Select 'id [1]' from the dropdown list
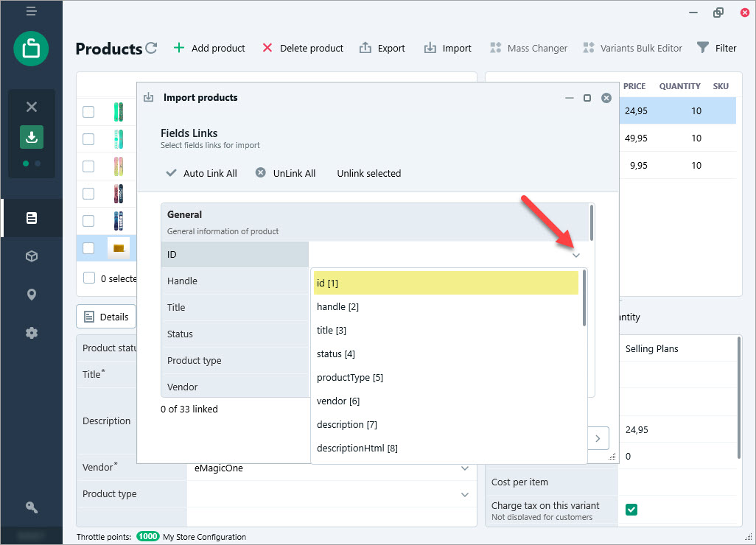 446,283
